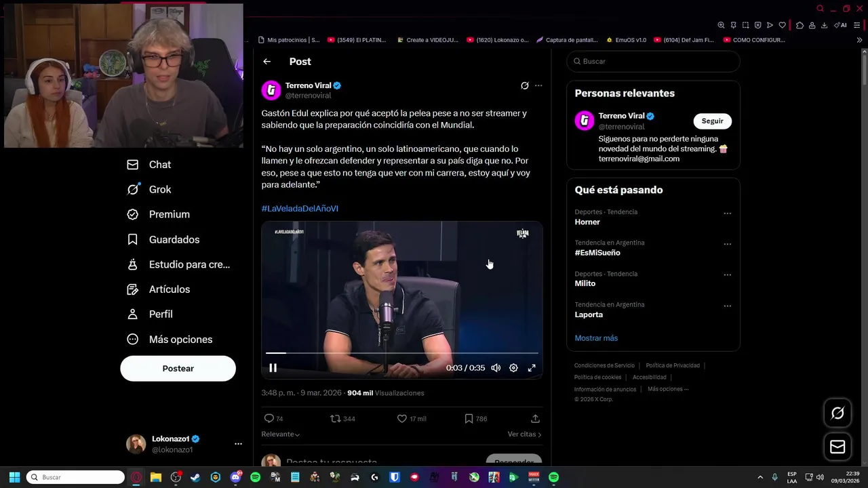Open the floating messages envelope button
Viewport: 868px width, 488px height.
837,447
